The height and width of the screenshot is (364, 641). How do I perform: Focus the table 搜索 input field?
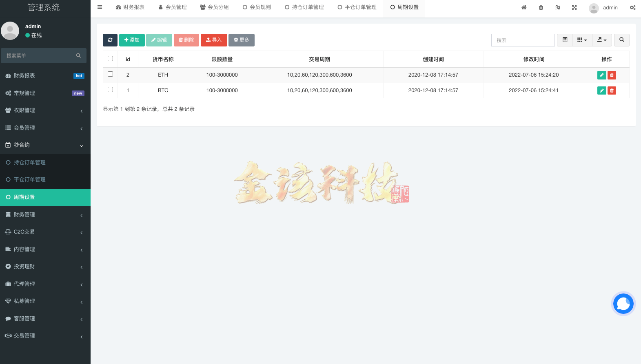click(x=523, y=40)
